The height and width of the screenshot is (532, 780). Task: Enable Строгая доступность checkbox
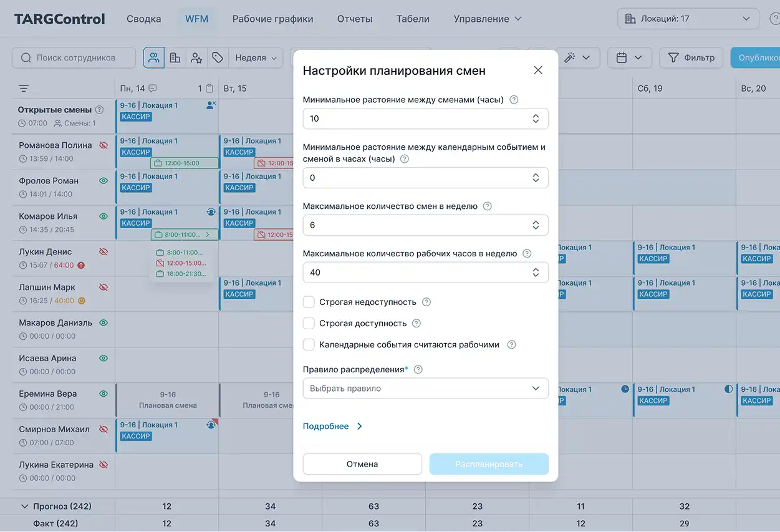pos(309,323)
